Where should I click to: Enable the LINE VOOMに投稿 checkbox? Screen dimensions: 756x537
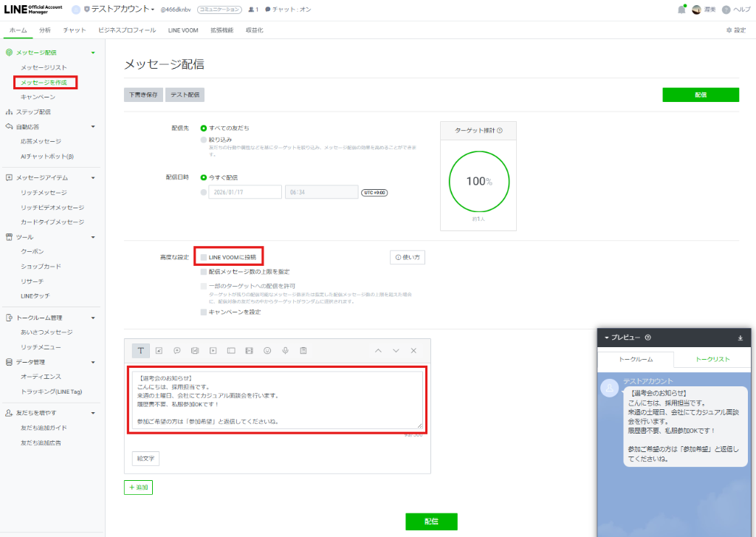click(x=204, y=258)
